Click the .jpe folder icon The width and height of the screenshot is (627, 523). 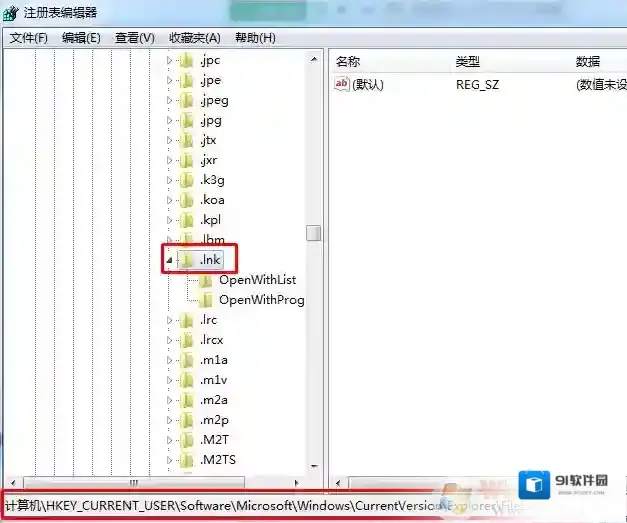tap(187, 80)
